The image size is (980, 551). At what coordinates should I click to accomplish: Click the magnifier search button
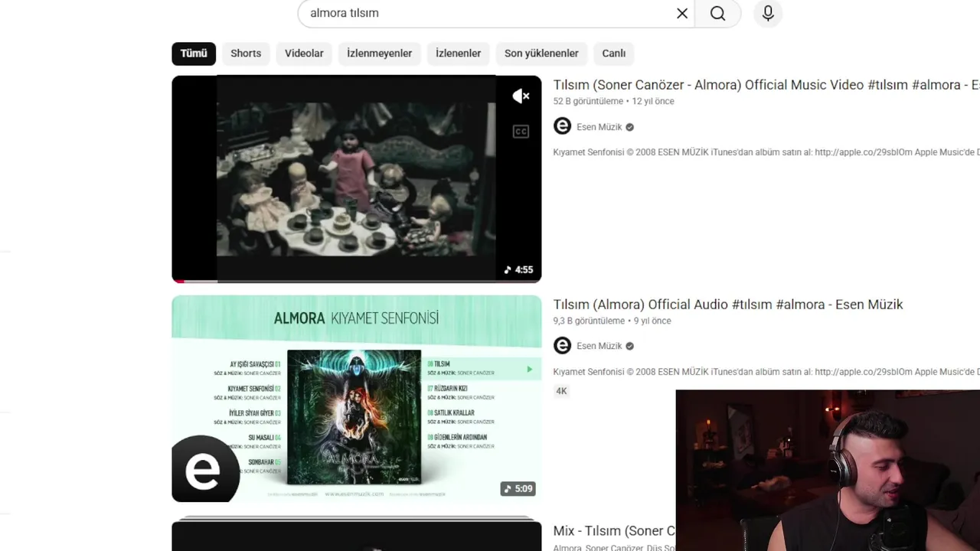717,13
